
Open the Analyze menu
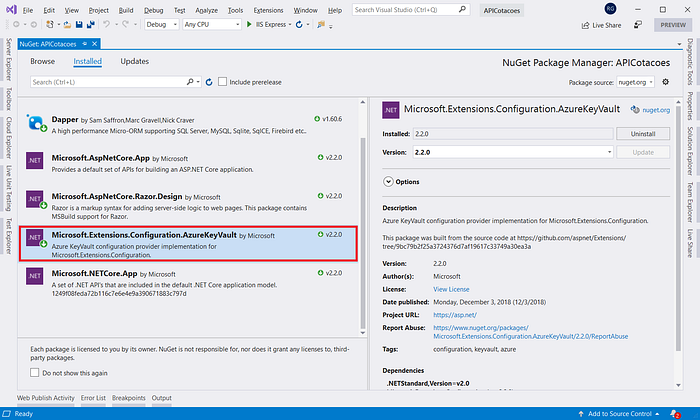pyautogui.click(x=207, y=10)
